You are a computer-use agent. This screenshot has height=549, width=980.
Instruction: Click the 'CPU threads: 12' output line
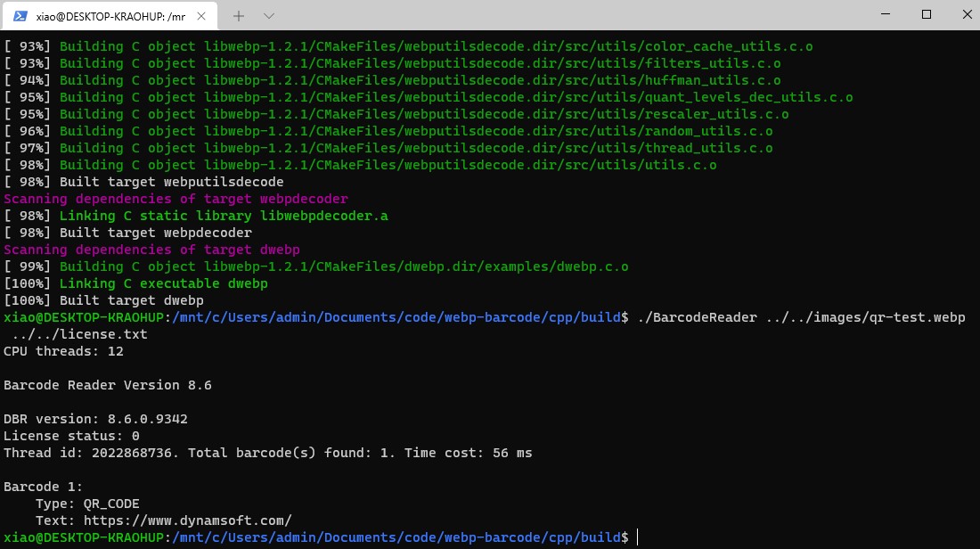click(63, 351)
